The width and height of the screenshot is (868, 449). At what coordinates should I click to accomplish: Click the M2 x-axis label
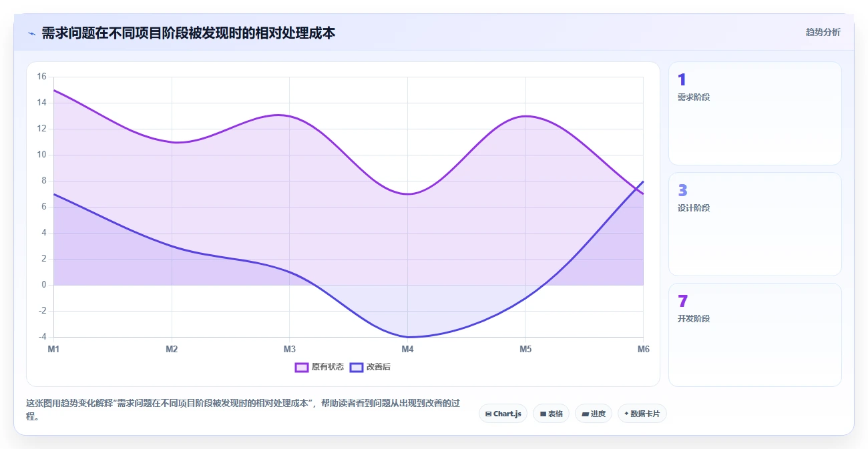[x=172, y=349]
